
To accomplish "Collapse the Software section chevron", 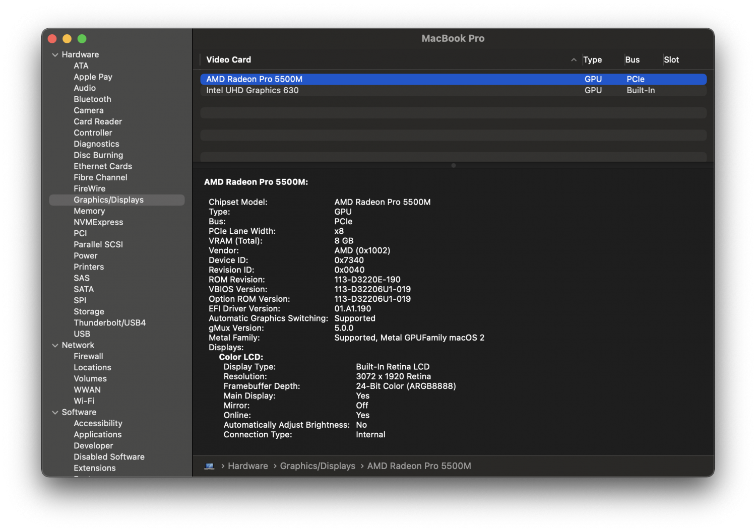I will [55, 413].
